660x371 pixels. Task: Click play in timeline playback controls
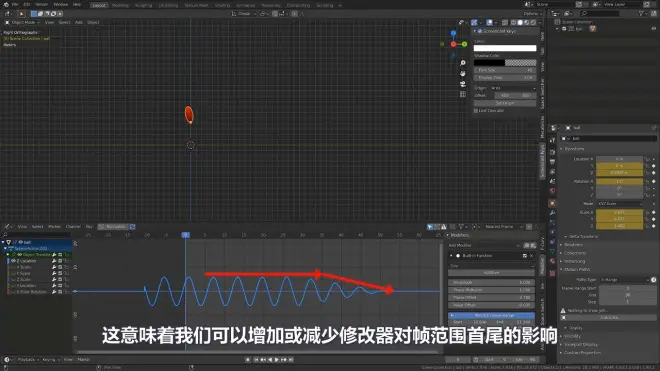click(x=277, y=360)
